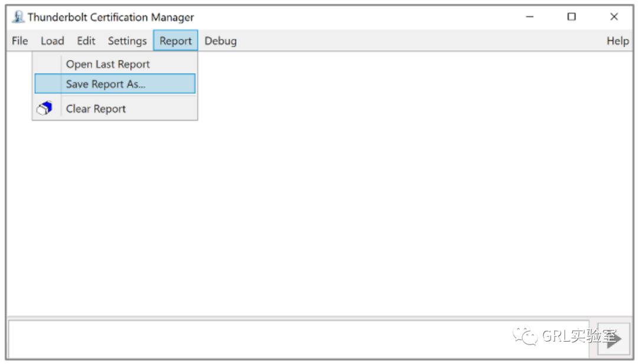
Task: Open the Edit menu
Action: [x=86, y=41]
